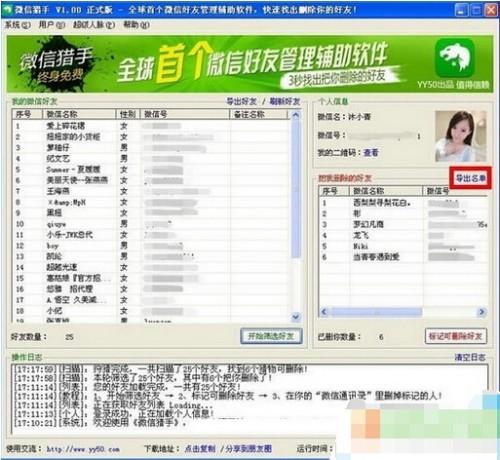Open the 用户(U) menu
The height and width of the screenshot is (460, 500).
coord(52,25)
